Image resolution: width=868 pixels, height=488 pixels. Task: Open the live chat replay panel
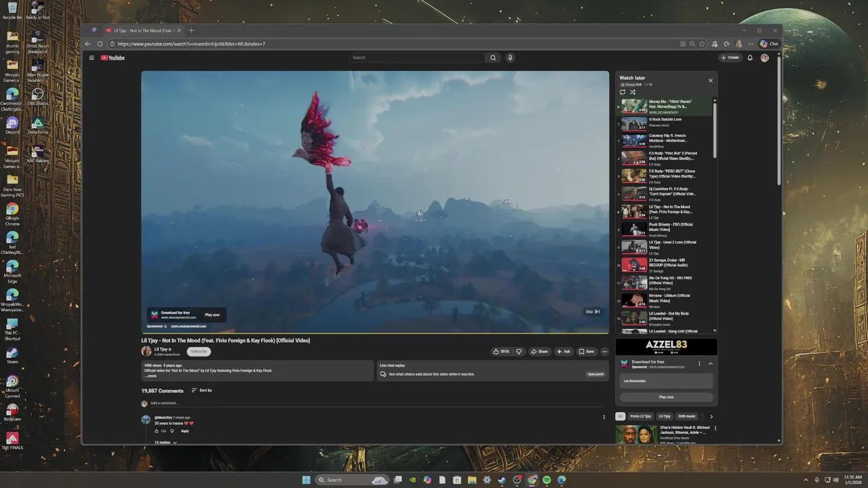coord(595,374)
